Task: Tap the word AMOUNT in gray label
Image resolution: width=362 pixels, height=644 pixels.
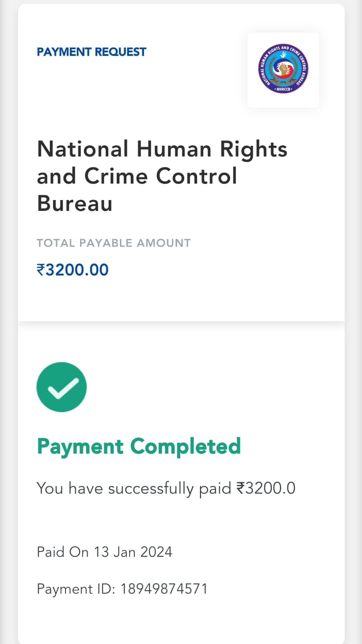Action: tap(164, 243)
